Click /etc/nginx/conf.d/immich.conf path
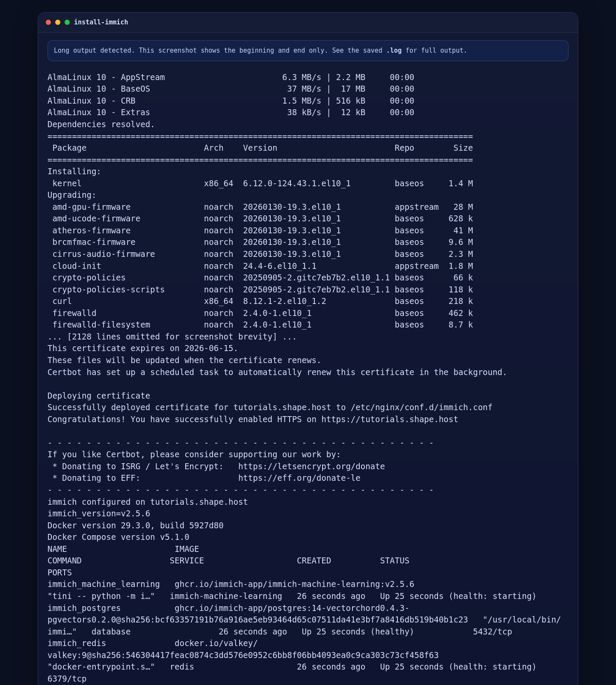The width and height of the screenshot is (616, 685). coord(421,408)
